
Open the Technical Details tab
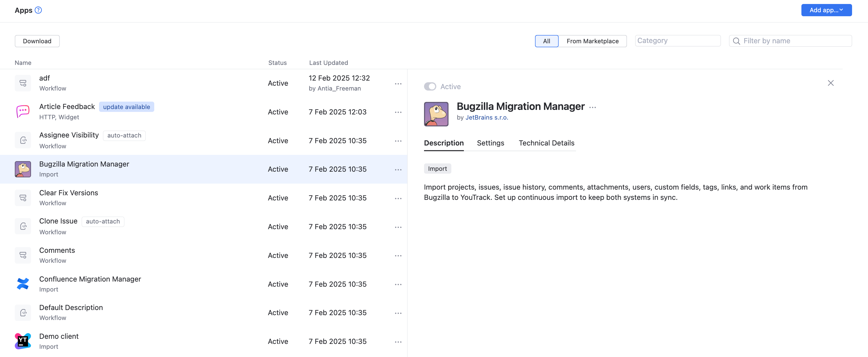tap(546, 143)
